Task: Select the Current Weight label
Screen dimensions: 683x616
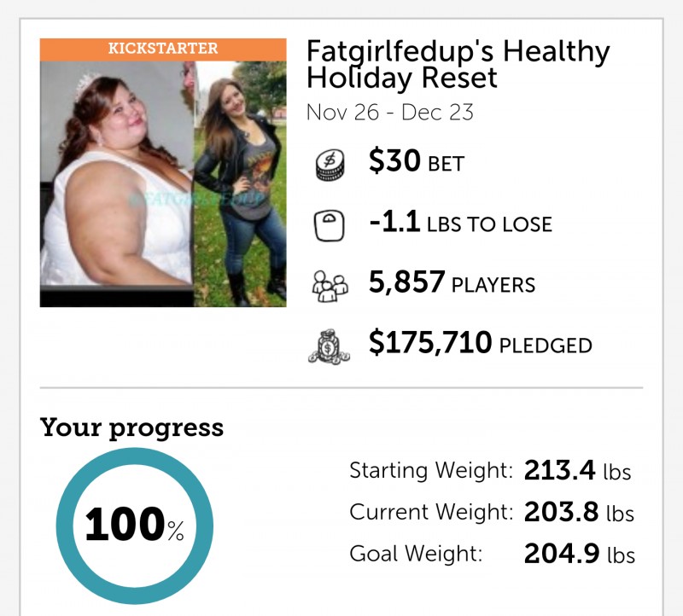Action: point(431,513)
